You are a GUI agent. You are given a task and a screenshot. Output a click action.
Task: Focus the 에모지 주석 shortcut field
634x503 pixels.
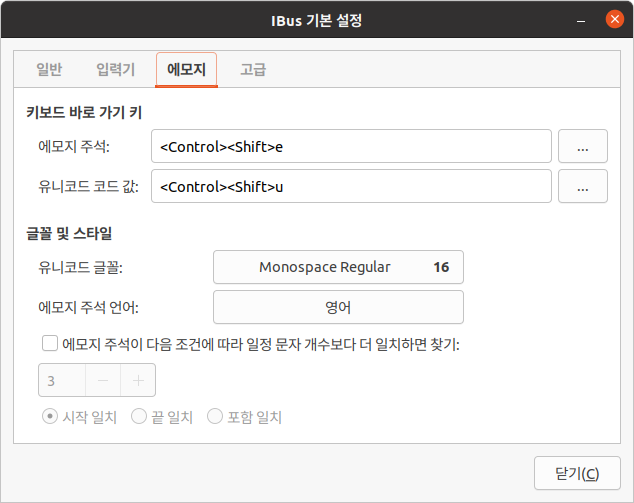351,146
